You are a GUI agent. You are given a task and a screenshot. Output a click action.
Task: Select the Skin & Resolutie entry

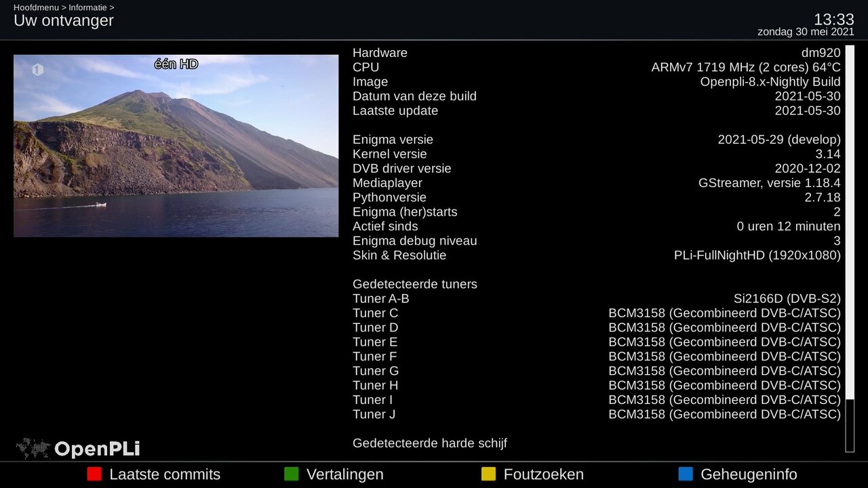(x=596, y=256)
